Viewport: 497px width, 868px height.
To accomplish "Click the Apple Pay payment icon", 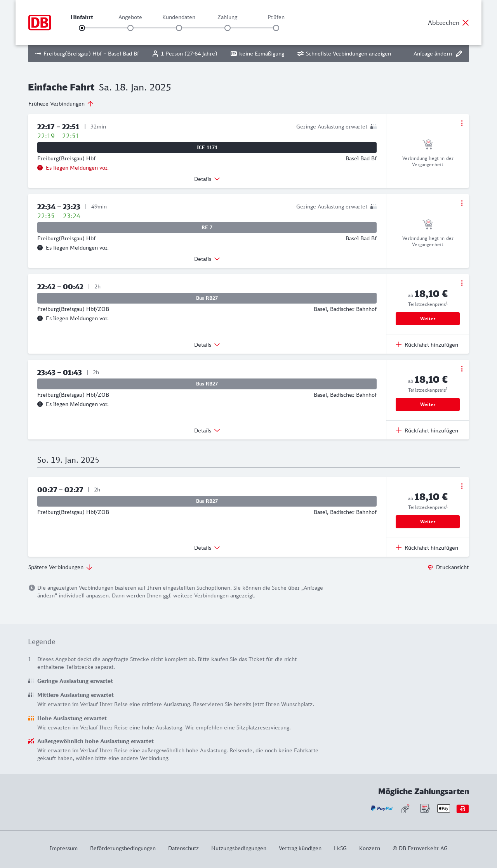I will 443,808.
